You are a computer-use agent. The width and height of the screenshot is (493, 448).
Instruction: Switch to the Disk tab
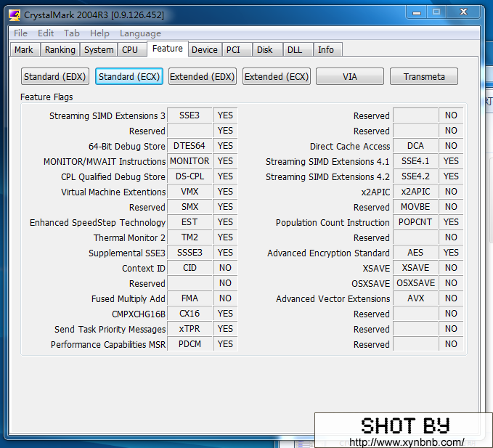tap(265, 50)
